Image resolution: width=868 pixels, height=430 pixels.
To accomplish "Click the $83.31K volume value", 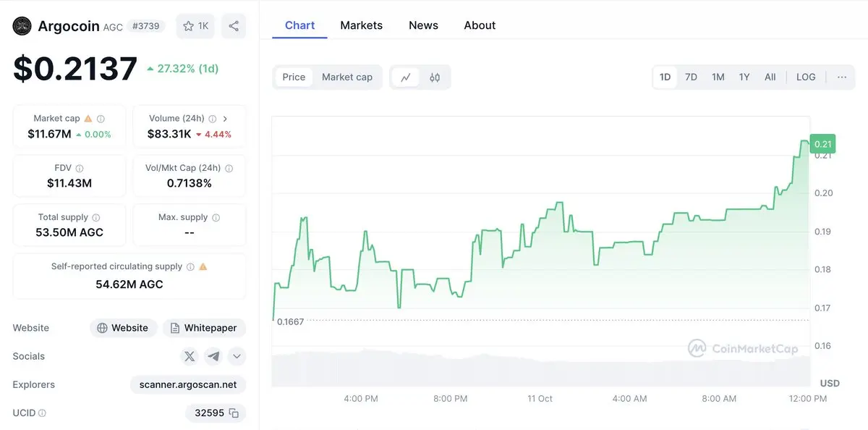I will click(x=169, y=134).
